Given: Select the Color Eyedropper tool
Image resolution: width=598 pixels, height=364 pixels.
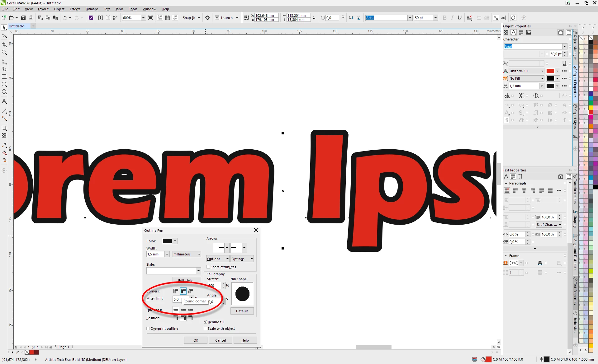Looking at the screenshot, I should (x=4, y=145).
